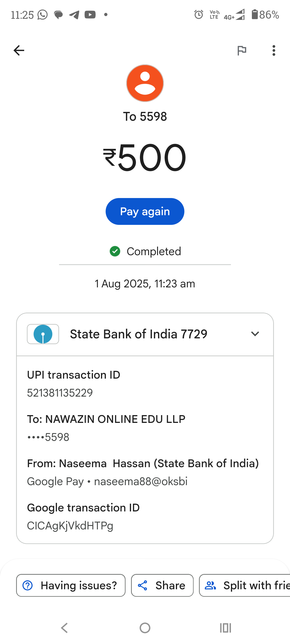Tap the flag report icon
Viewport: 290px width, 644px height.
click(242, 50)
